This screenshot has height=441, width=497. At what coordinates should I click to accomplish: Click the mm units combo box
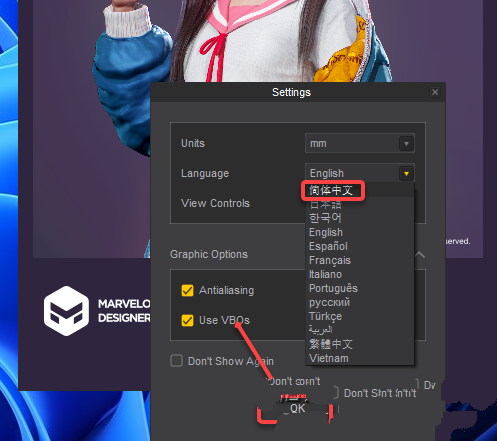tap(360, 144)
